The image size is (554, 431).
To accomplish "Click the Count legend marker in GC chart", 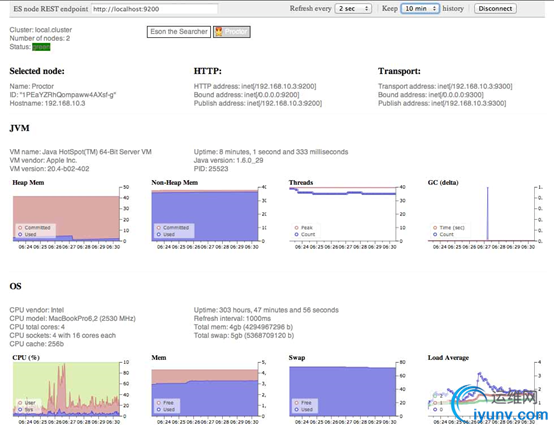I will click(x=435, y=235).
